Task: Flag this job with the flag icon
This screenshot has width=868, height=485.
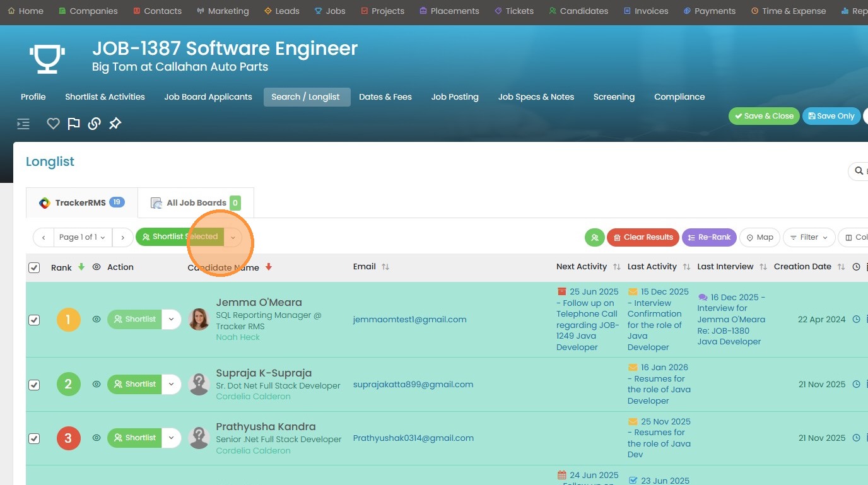Action: [x=74, y=124]
